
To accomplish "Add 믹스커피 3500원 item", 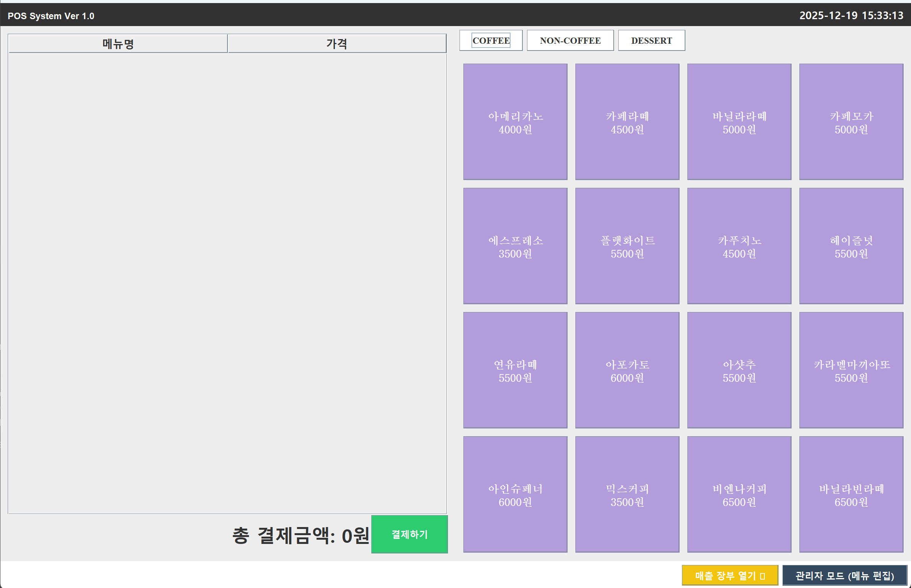I will pyautogui.click(x=627, y=494).
